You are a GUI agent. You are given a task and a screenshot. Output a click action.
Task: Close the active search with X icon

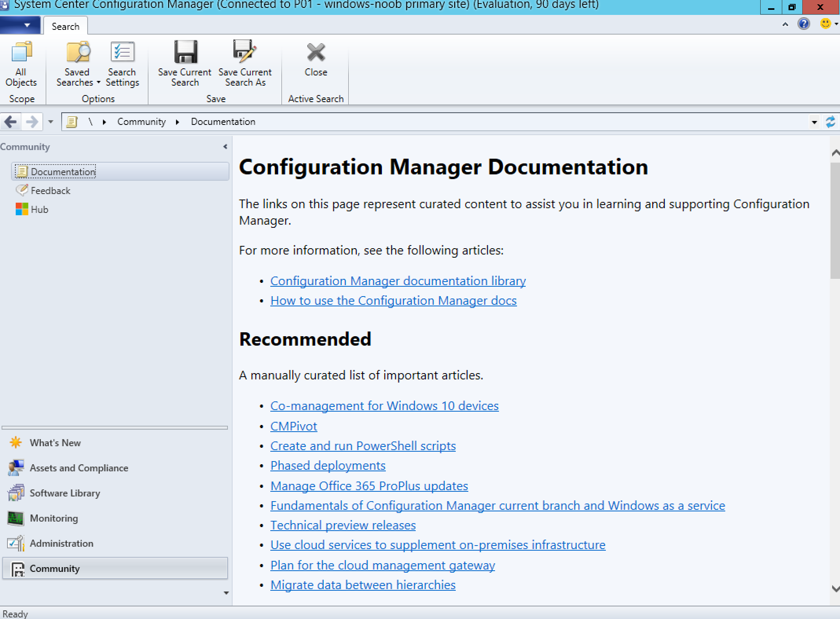pyautogui.click(x=316, y=52)
